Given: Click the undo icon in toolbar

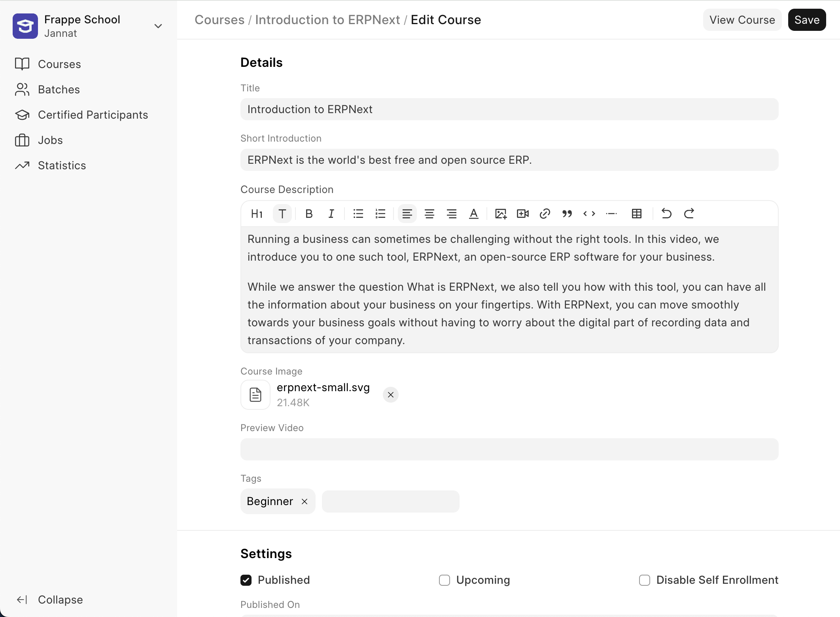Looking at the screenshot, I should (x=666, y=213).
